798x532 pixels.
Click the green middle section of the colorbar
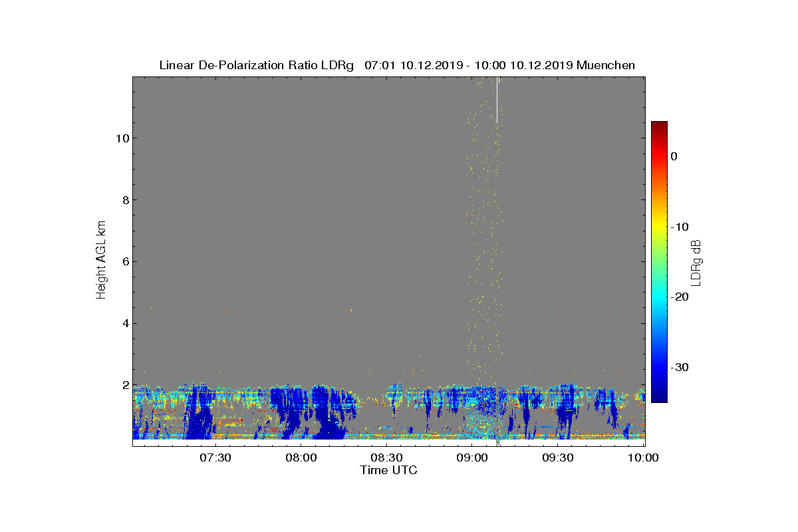pyautogui.click(x=659, y=262)
